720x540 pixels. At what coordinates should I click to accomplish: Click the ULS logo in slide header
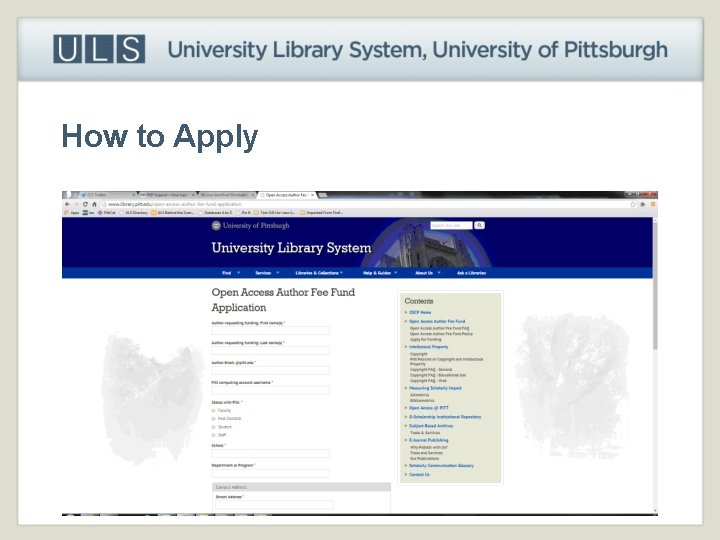(99, 49)
